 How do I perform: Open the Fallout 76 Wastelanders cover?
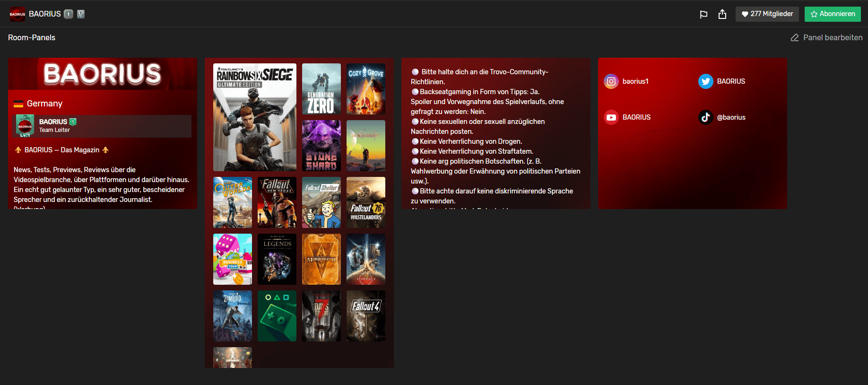(x=366, y=202)
